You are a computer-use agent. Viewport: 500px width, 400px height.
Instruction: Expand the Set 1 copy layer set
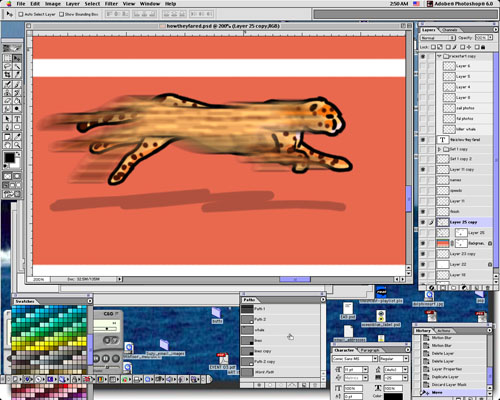(x=439, y=149)
